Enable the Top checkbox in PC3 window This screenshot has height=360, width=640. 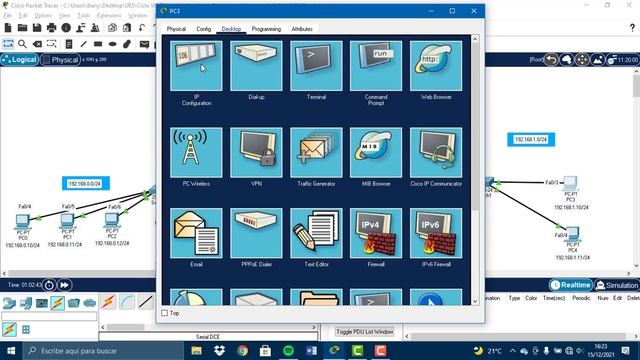tap(164, 313)
